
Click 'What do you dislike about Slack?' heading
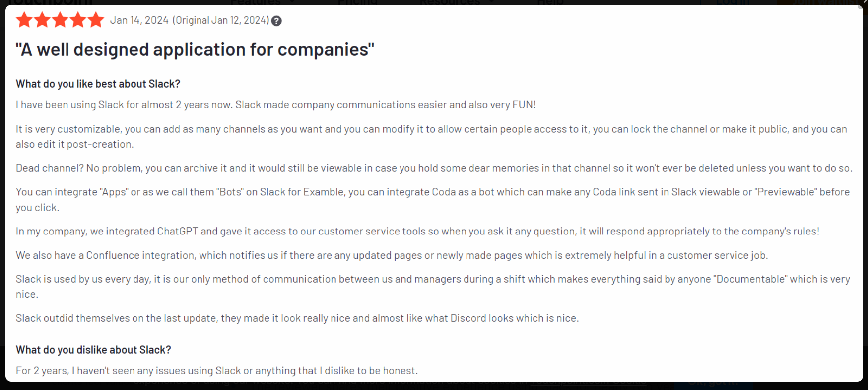(x=93, y=350)
